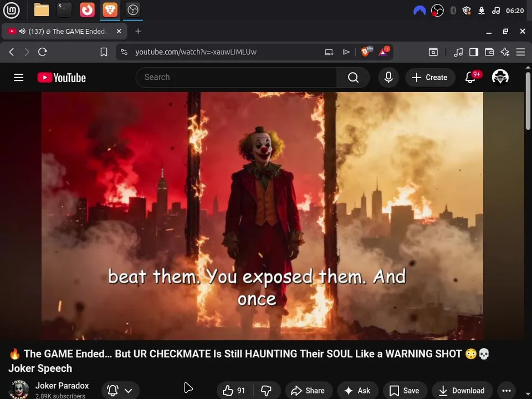Open the Bluetooth tray icon

click(453, 11)
